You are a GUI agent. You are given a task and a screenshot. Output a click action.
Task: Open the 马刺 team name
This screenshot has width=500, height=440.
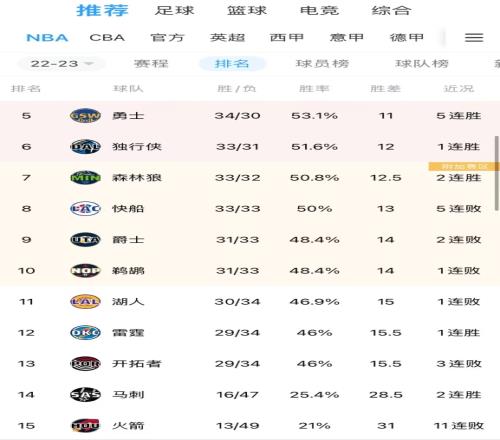tap(128, 395)
